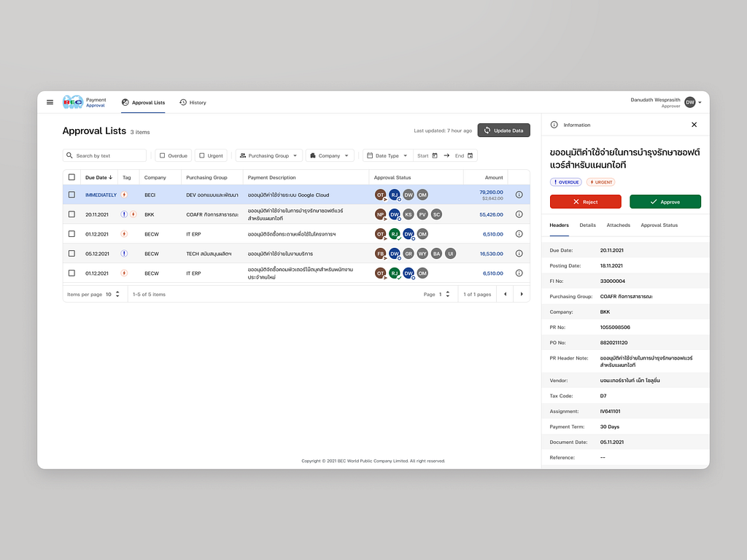The height and width of the screenshot is (560, 747).
Task: Open the Attacheds tab in Information panel
Action: 619,225
